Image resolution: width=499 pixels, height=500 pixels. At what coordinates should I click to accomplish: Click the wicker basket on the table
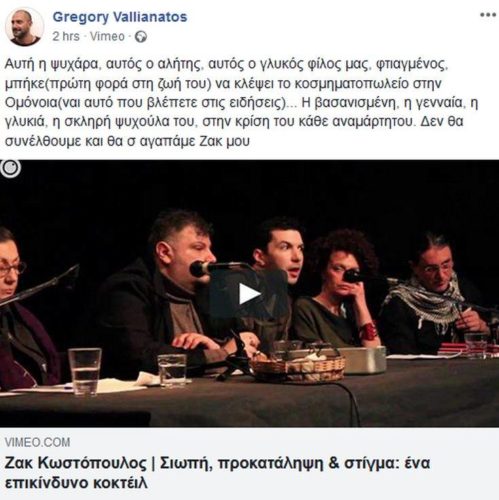(298, 368)
